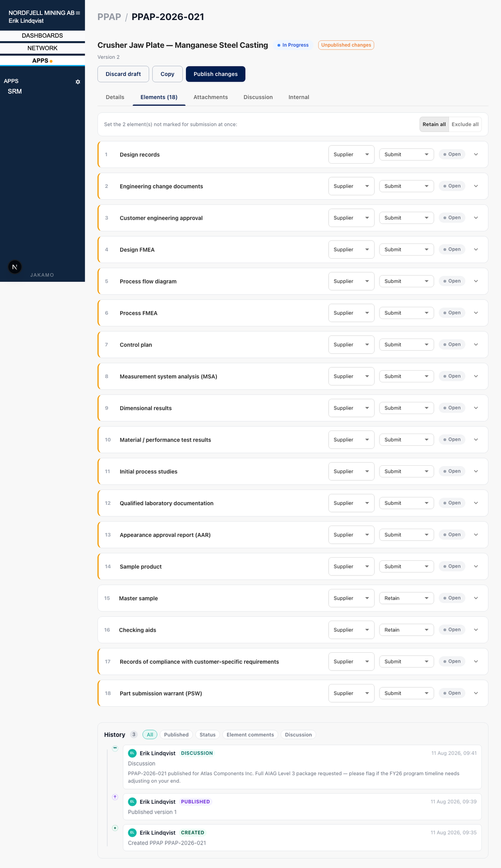
Task: Open the APPS settings gear icon
Action: tap(78, 82)
